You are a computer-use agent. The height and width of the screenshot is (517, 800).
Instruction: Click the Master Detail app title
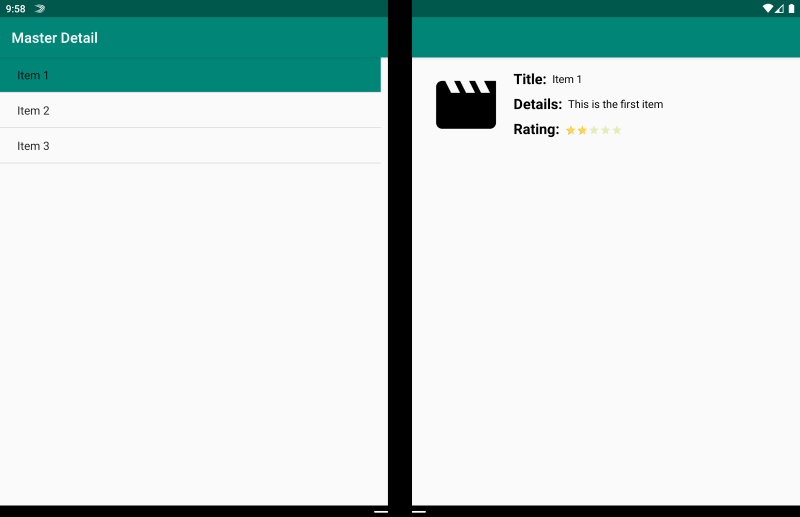[55, 38]
